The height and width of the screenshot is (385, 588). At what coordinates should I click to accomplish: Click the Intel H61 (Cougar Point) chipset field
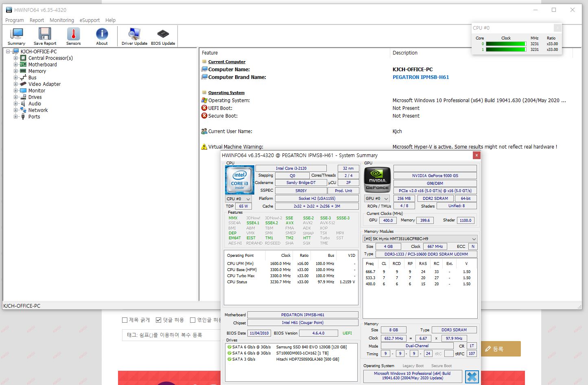click(x=303, y=322)
